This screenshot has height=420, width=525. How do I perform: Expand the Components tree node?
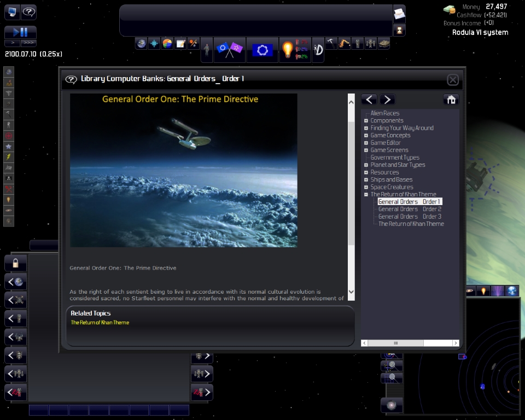pyautogui.click(x=366, y=120)
